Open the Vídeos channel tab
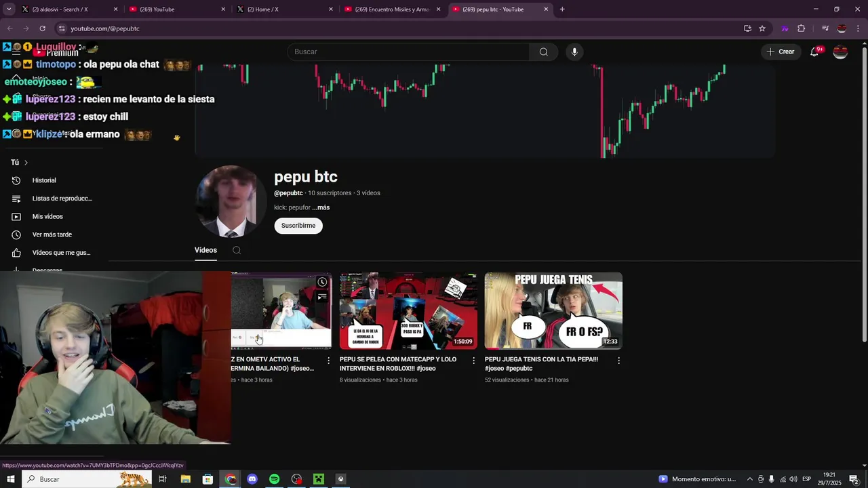868x488 pixels. click(205, 250)
